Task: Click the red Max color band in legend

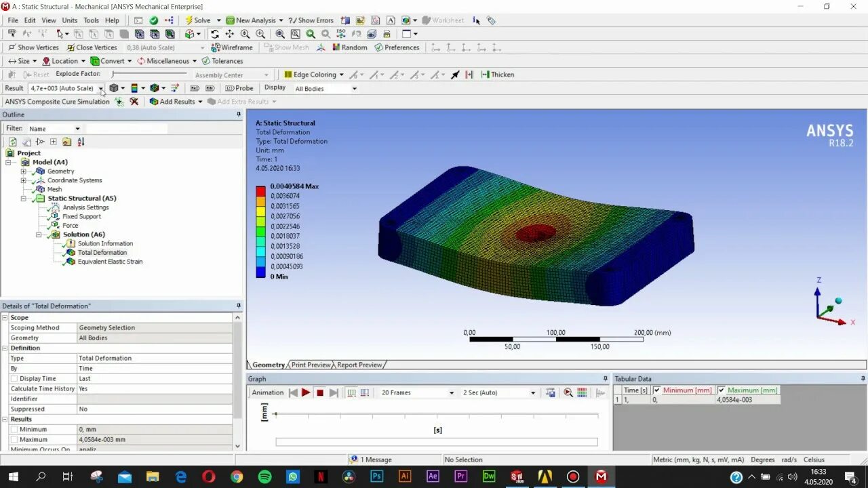Action: [260, 191]
